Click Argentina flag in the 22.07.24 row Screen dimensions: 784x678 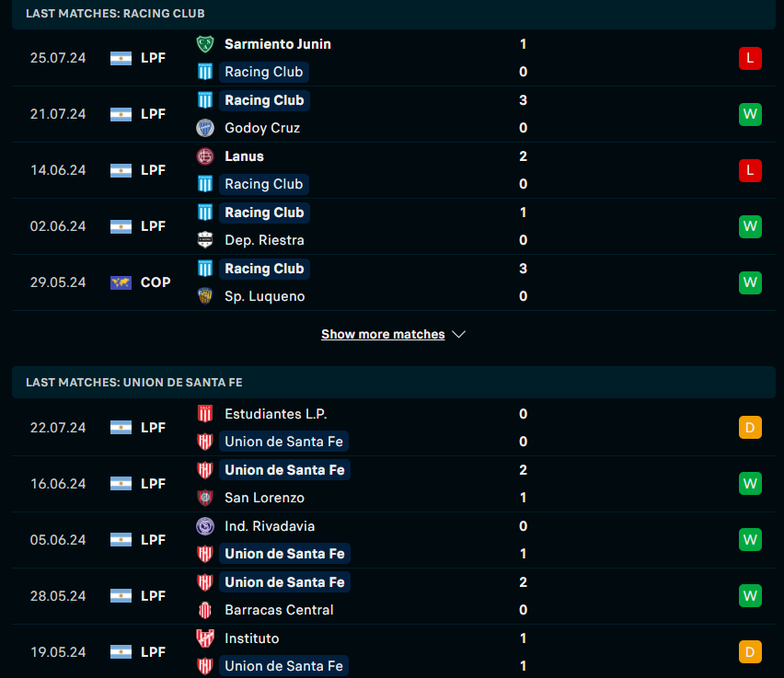[x=121, y=428]
